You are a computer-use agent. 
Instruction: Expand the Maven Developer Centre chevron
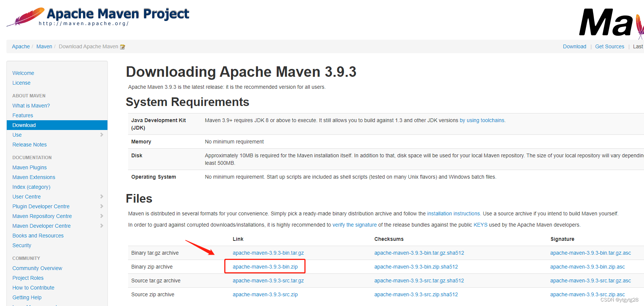tap(101, 226)
